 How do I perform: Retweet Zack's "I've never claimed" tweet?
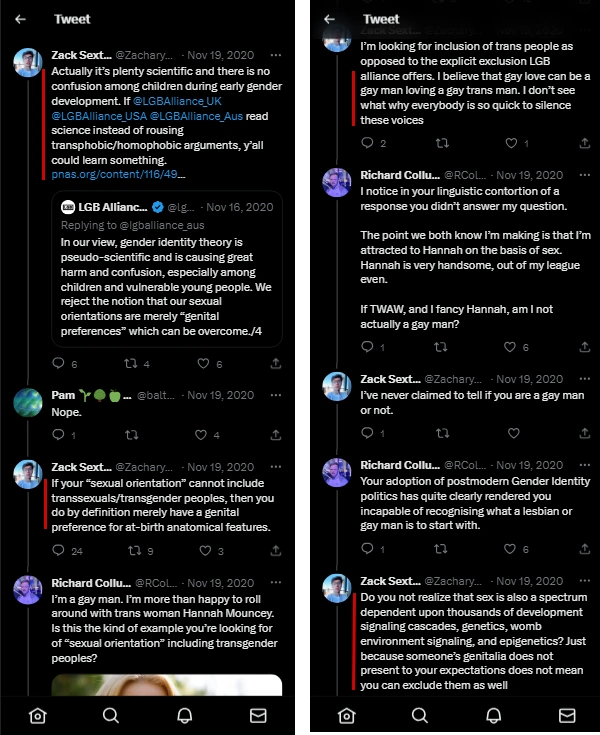pos(439,433)
